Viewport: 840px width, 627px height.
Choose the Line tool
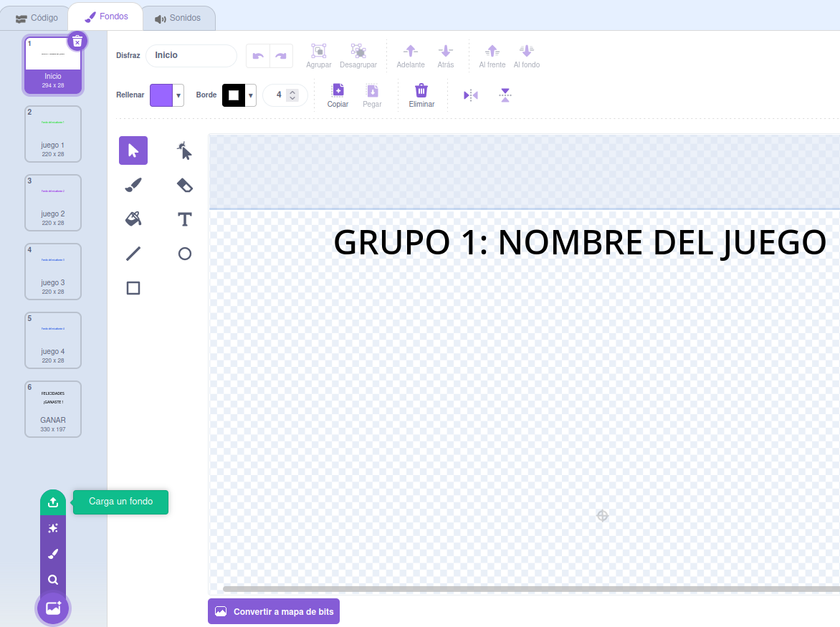[133, 254]
